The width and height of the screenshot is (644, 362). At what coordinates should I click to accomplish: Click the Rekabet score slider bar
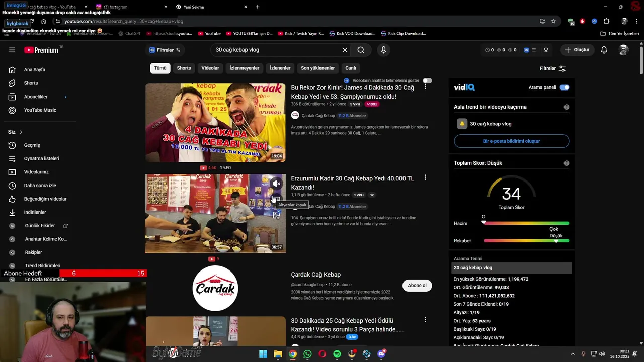pyautogui.click(x=526, y=241)
